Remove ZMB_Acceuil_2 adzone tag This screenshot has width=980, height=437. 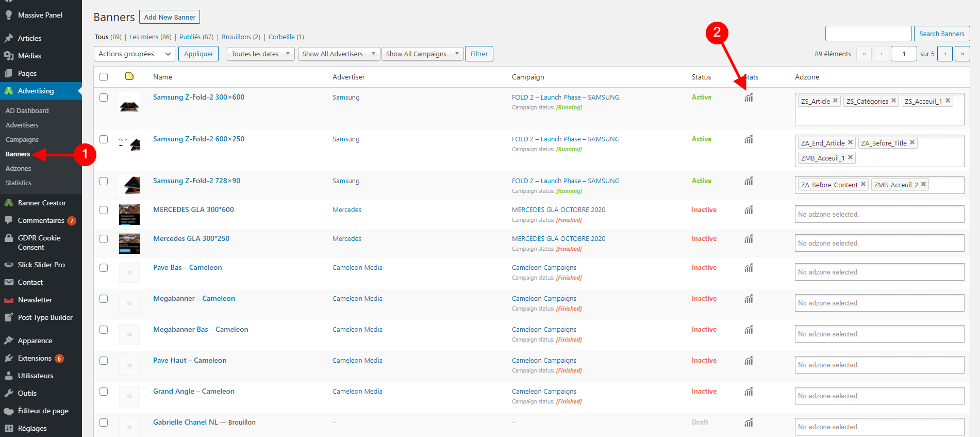pyautogui.click(x=923, y=184)
